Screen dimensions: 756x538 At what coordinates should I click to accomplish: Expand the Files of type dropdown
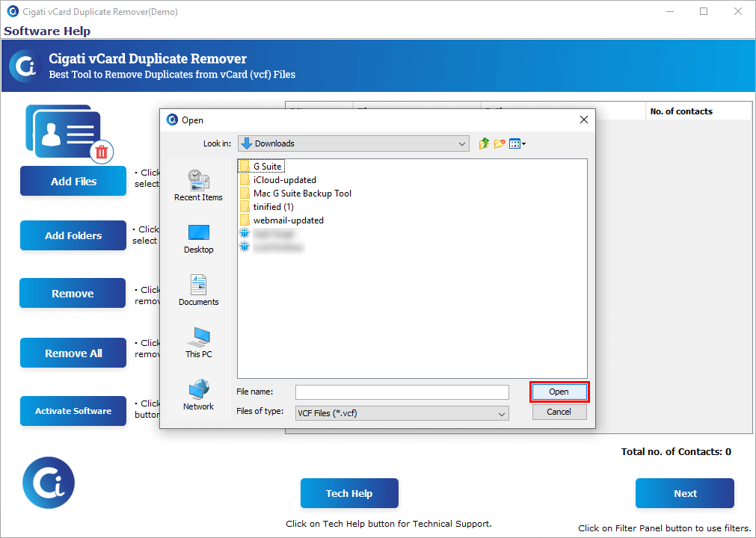[x=402, y=413]
